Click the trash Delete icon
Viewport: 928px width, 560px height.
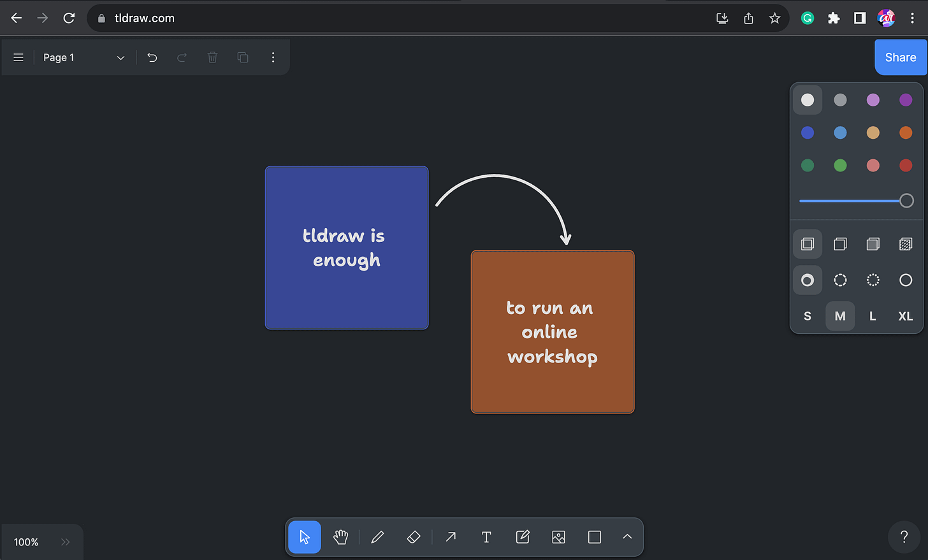coord(212,57)
